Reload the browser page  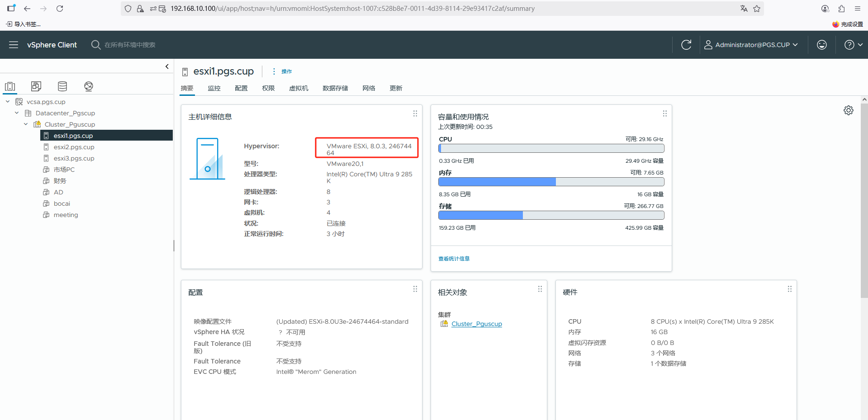pos(60,9)
